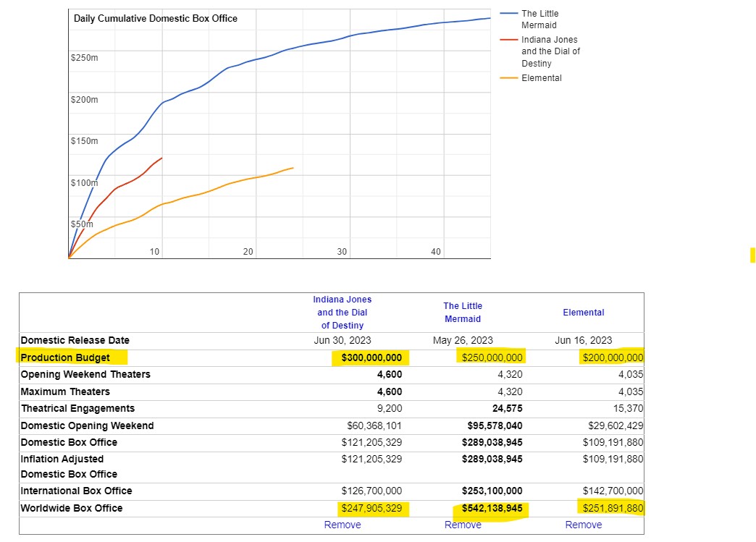Remove The Little Mermaid from the comparison
The image size is (756, 542).
pos(463,525)
